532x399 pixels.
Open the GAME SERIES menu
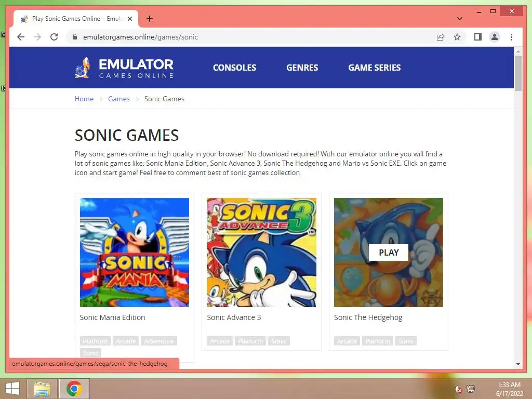[x=374, y=68]
